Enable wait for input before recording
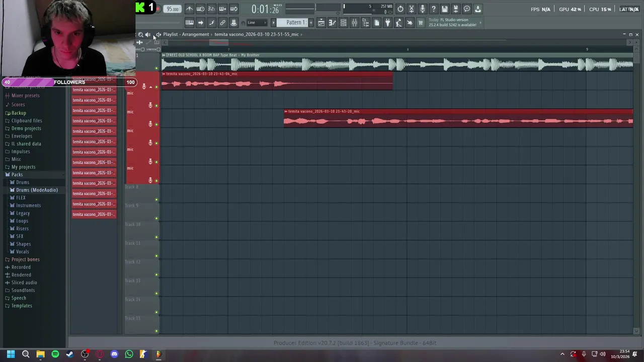 (200, 9)
